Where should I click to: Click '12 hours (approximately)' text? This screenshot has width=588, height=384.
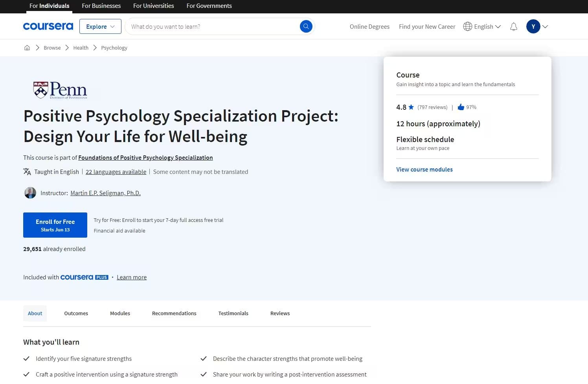438,124
